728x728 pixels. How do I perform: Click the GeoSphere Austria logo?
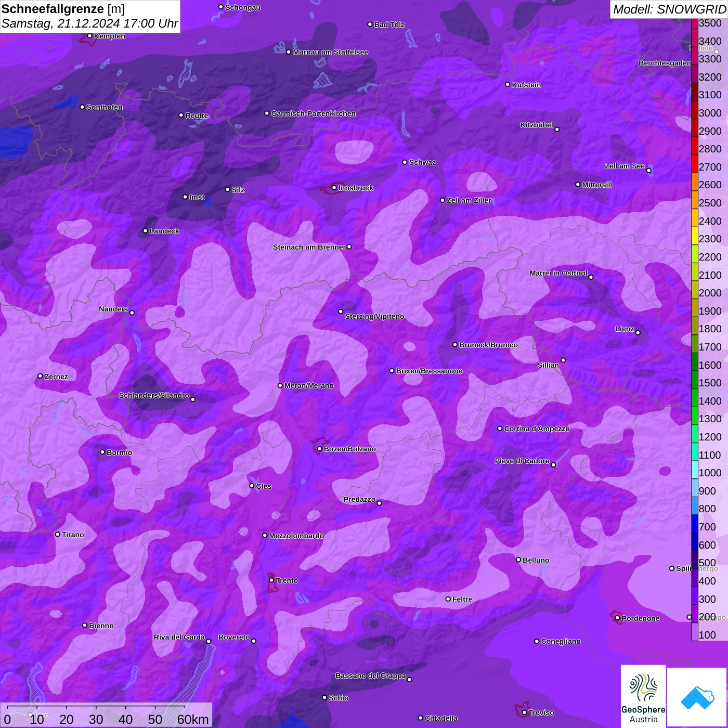tap(643, 696)
